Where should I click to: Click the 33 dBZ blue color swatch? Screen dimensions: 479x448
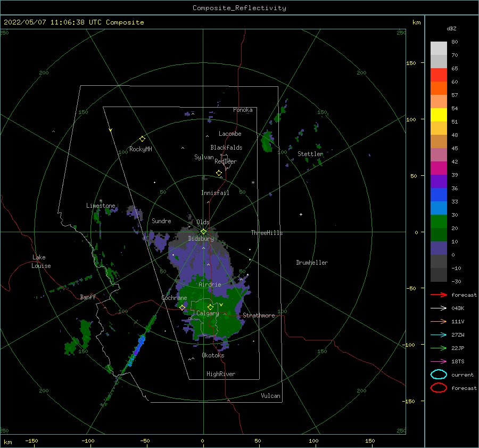[x=439, y=208]
